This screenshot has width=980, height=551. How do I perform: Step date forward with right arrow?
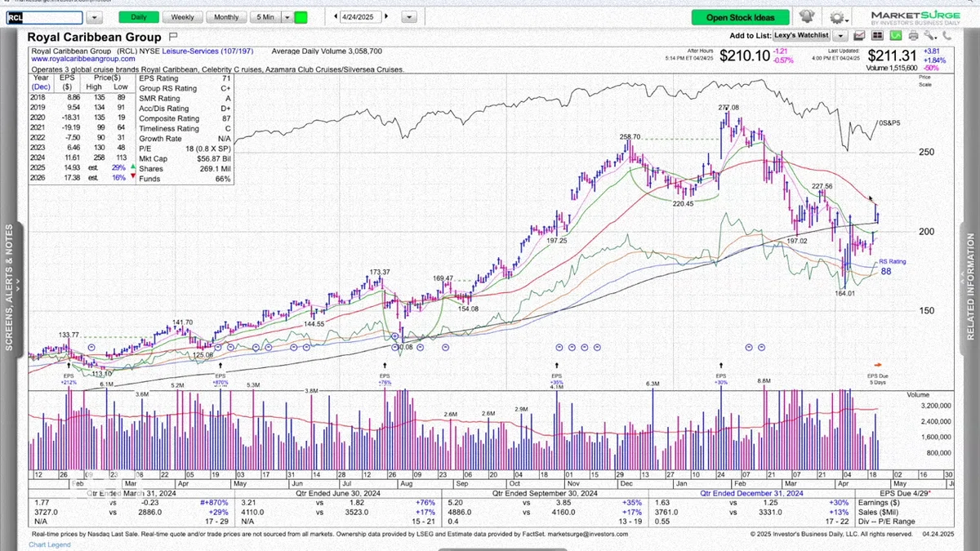pos(386,16)
